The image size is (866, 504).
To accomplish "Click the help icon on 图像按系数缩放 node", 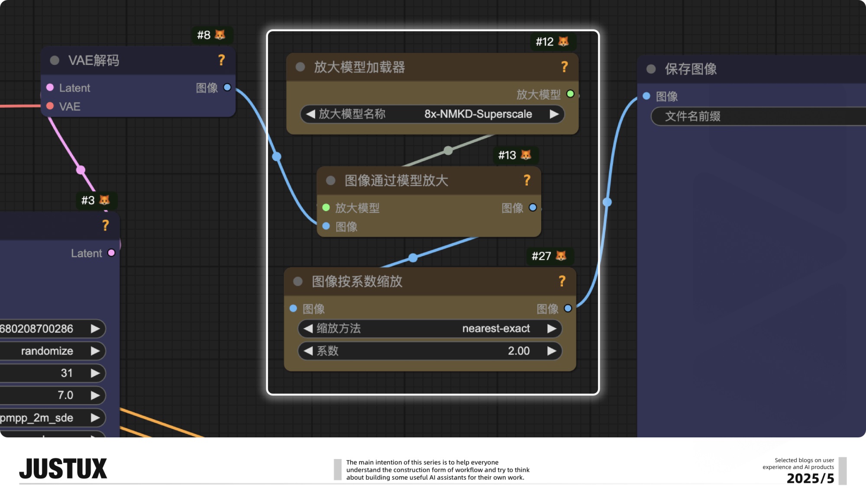I will click(562, 282).
